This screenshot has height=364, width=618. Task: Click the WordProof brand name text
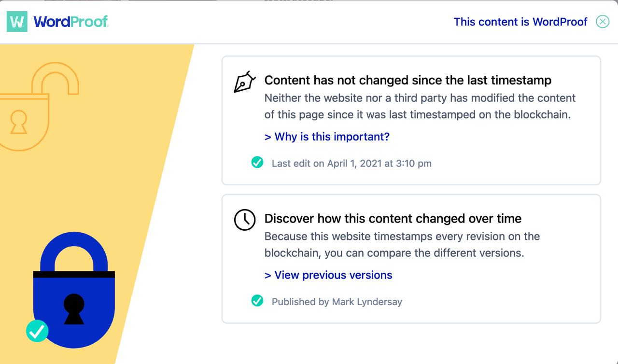(x=71, y=22)
